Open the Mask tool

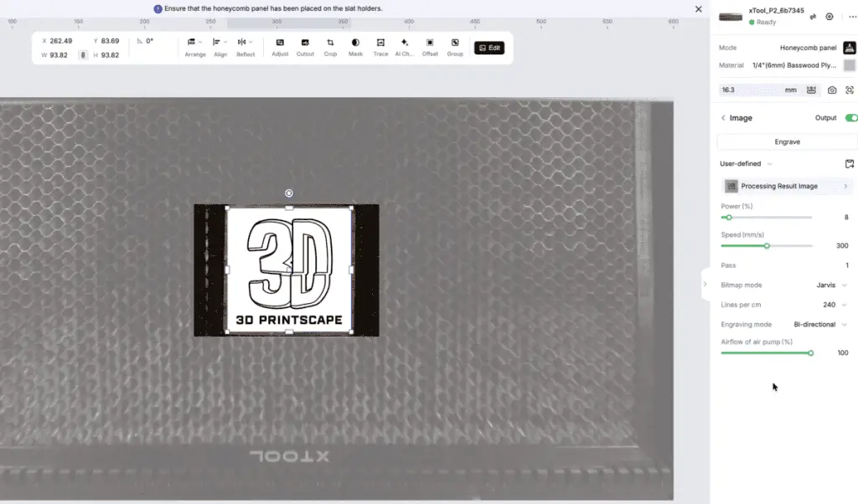coord(355,48)
